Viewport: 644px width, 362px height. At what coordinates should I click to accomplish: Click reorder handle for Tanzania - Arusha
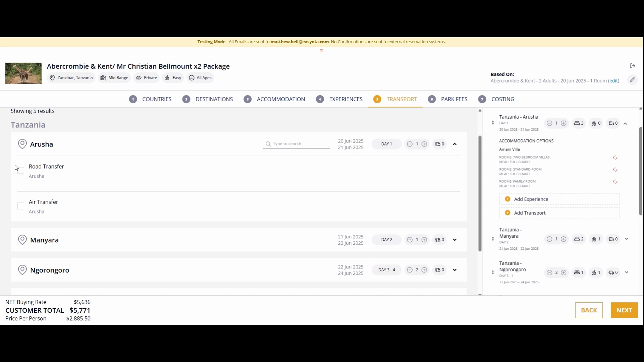click(x=493, y=123)
